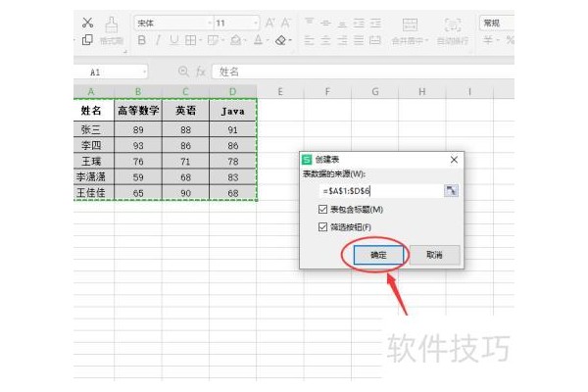Select column H header
This screenshot has height=392, width=588.
tap(421, 91)
